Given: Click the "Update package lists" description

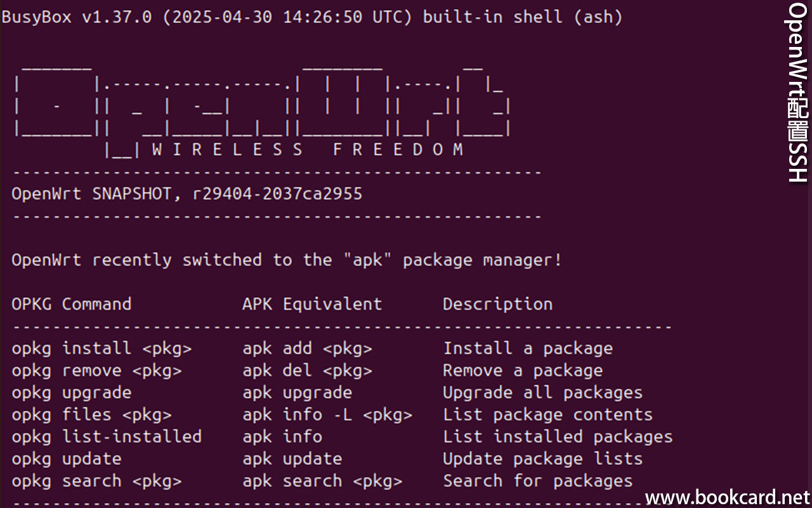Looking at the screenshot, I should [x=542, y=459].
